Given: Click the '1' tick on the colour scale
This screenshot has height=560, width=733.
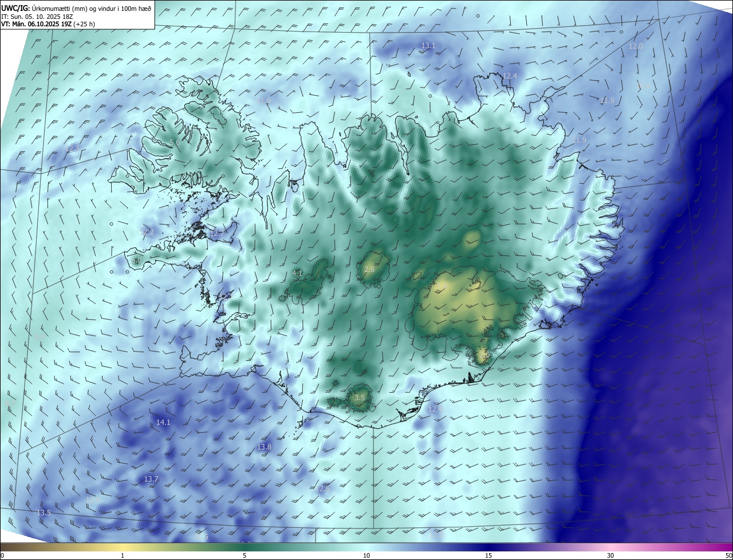Looking at the screenshot, I should coord(123,555).
